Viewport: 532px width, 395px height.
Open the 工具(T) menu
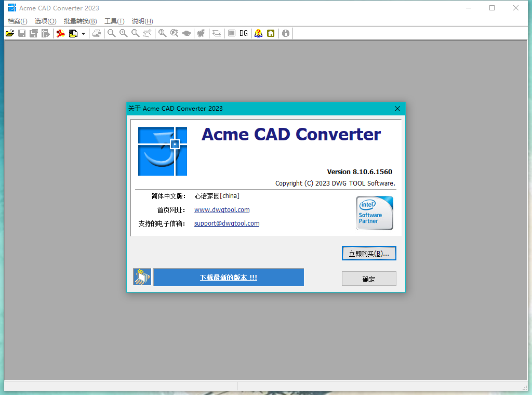coord(114,21)
